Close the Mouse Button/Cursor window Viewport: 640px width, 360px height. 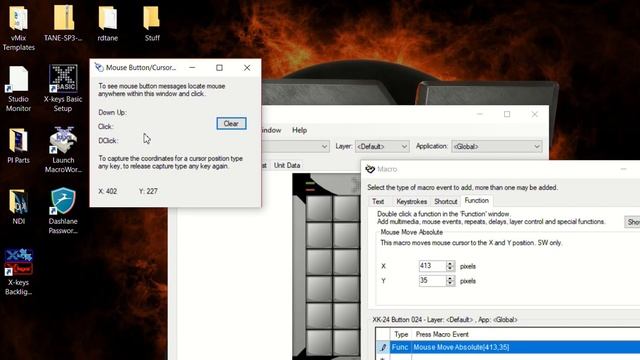(x=247, y=67)
